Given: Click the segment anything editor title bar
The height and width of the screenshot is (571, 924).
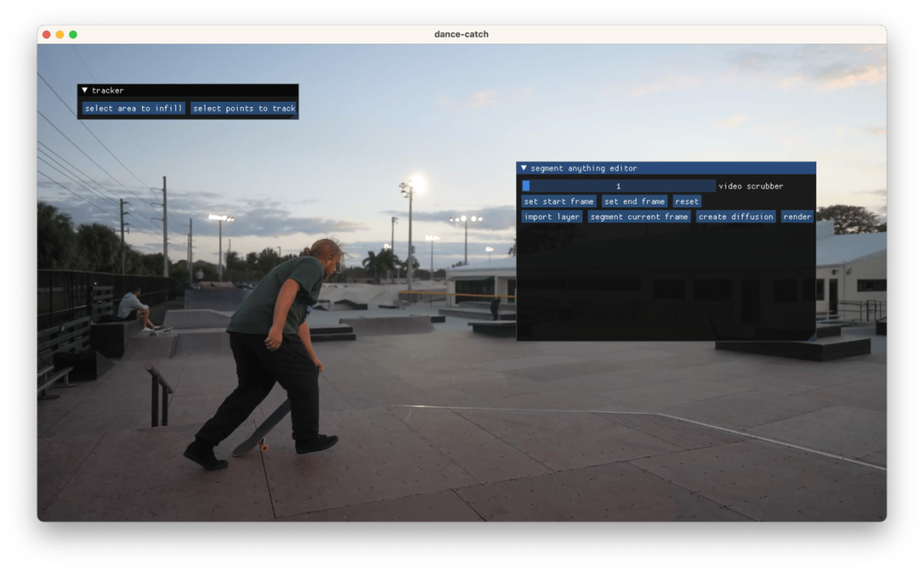Looking at the screenshot, I should pos(666,168).
